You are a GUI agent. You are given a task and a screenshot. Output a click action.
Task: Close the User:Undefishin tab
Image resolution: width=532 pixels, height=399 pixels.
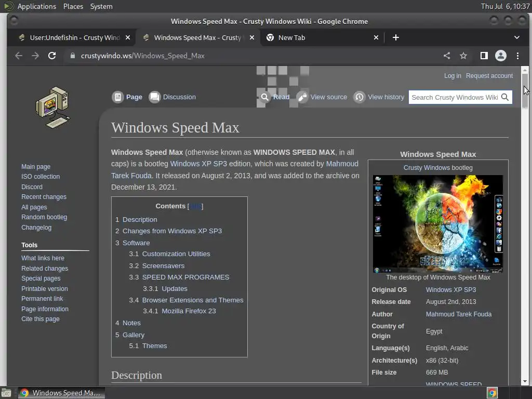(128, 37)
